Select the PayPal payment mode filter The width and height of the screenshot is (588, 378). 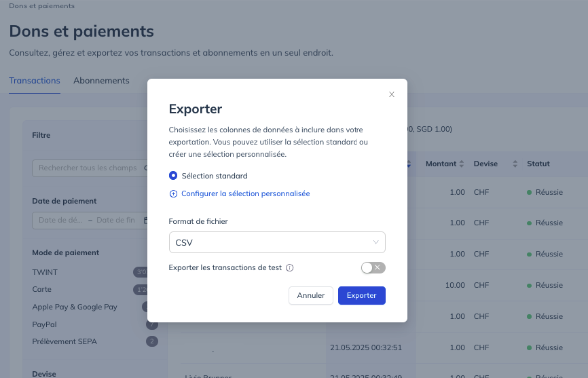44,324
